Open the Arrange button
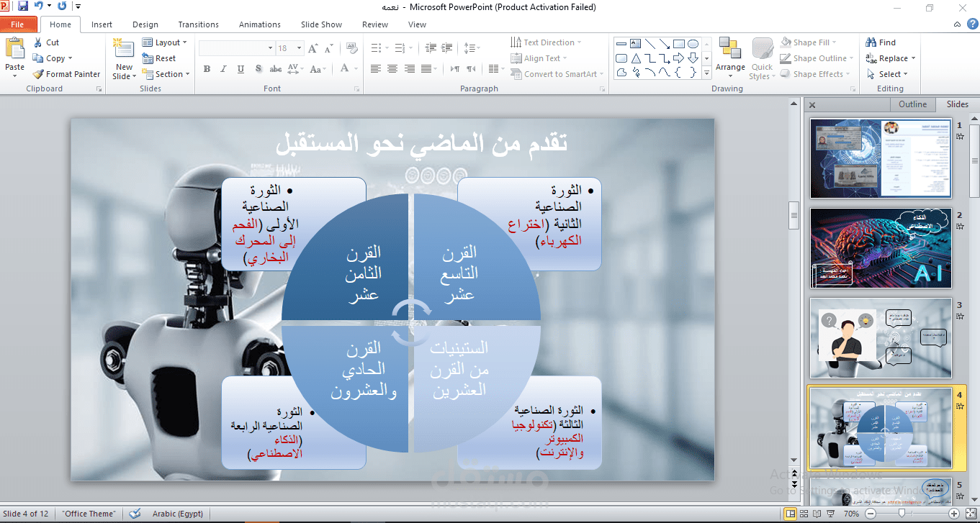Viewport: 980px width, 523px height. 730,58
